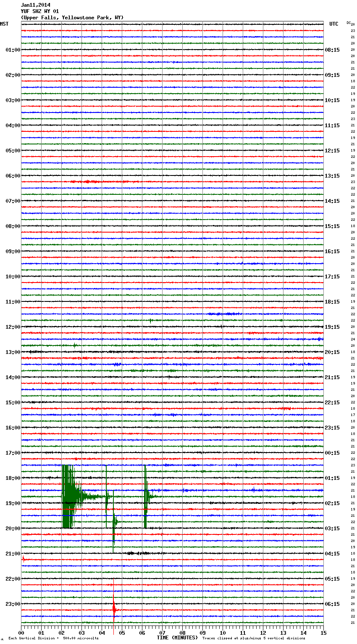Select the 12:00 MST row label

tap(13, 327)
